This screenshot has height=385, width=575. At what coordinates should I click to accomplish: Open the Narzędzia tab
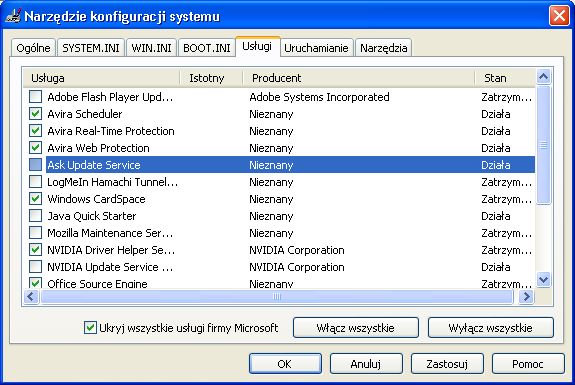click(x=384, y=48)
